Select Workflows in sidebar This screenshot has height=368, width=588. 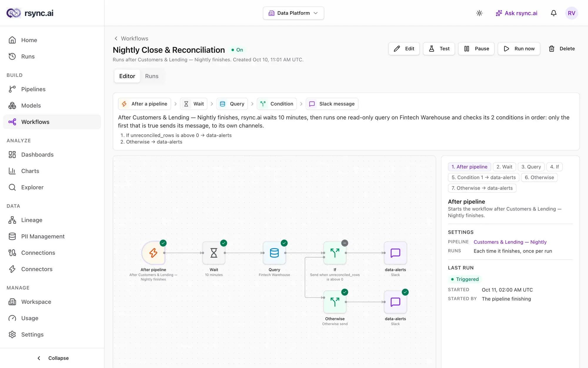coord(52,122)
